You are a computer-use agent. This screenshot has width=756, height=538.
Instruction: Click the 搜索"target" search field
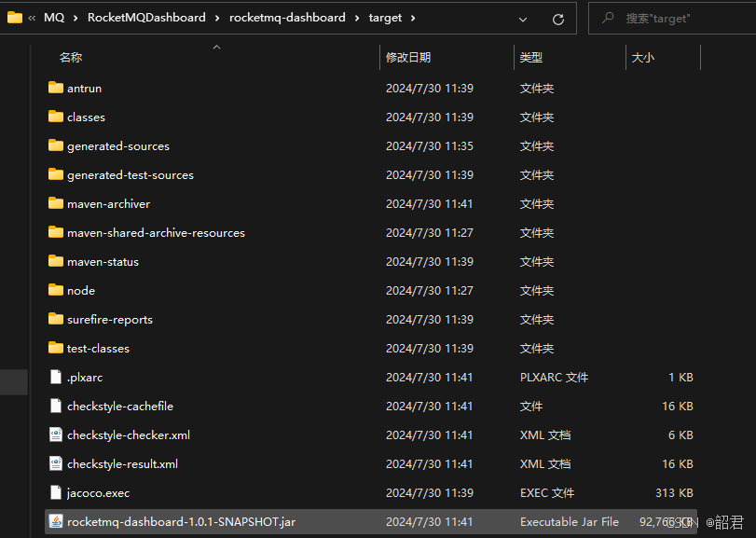[x=672, y=19]
